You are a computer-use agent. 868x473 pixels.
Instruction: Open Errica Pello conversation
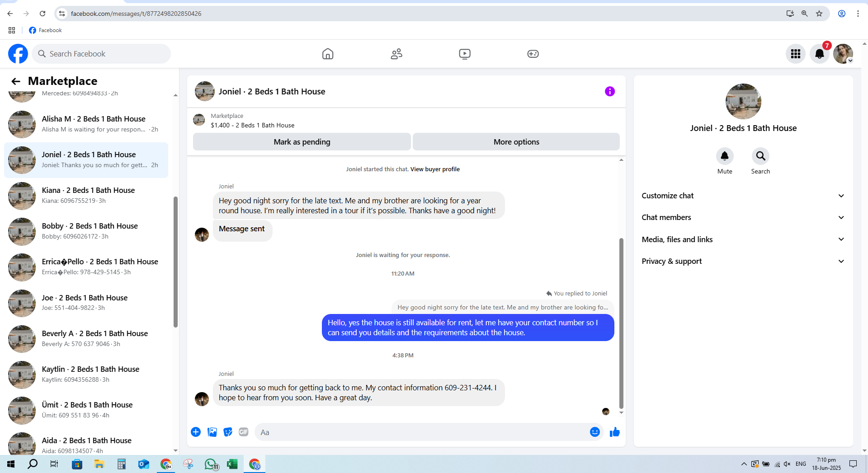(86, 267)
